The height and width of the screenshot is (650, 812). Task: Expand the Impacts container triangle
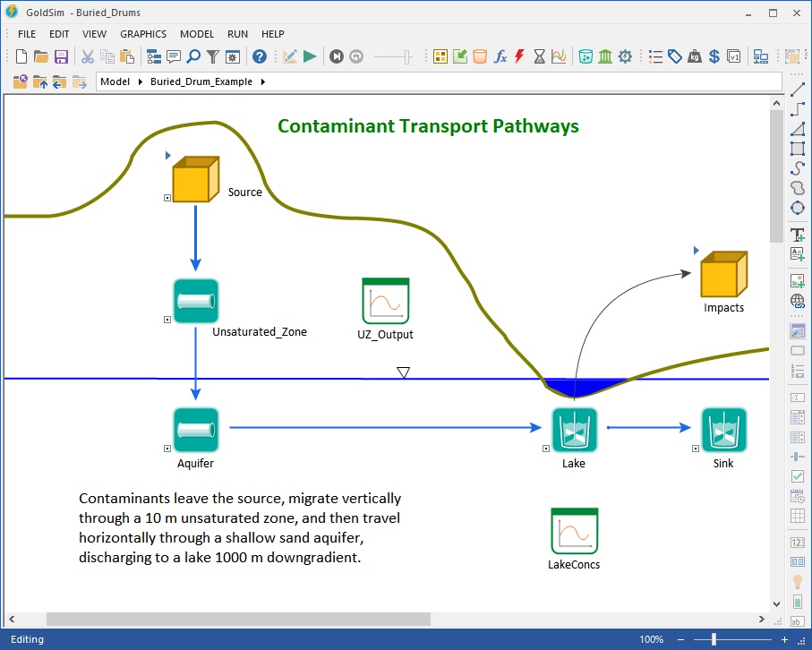coord(696,250)
